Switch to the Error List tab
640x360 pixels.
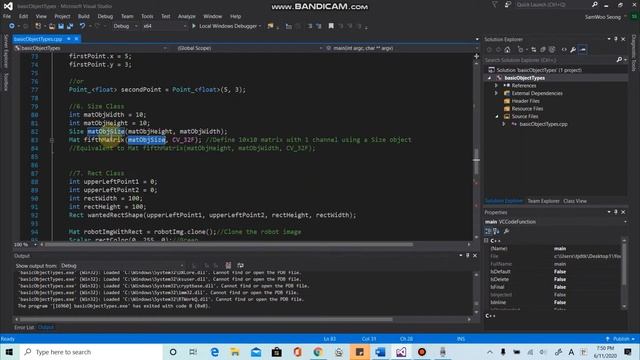pos(24,327)
